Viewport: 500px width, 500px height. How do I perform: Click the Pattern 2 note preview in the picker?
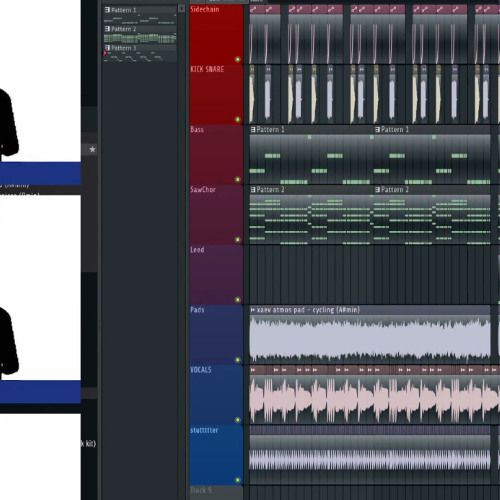pos(140,38)
